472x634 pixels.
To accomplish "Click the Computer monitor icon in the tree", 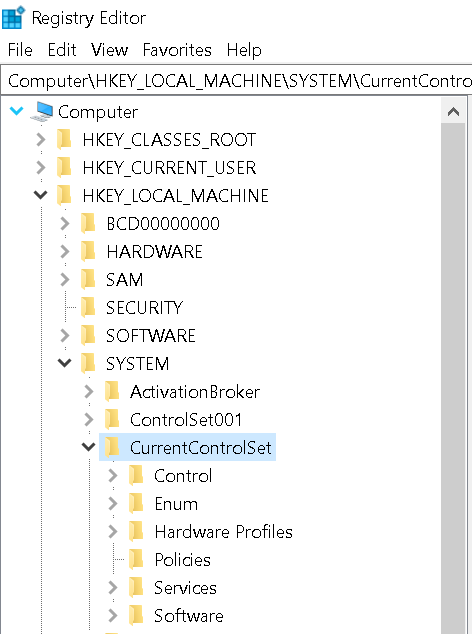I will point(42,112).
